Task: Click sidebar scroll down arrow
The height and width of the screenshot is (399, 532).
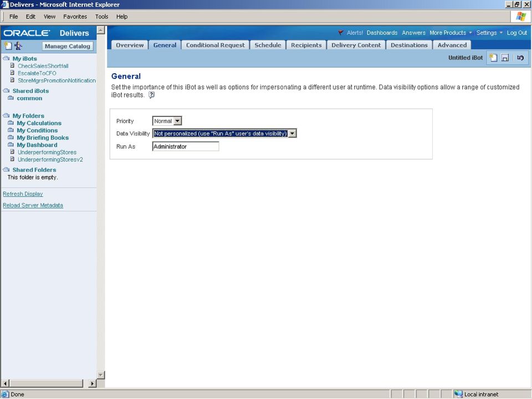Action: (x=101, y=375)
